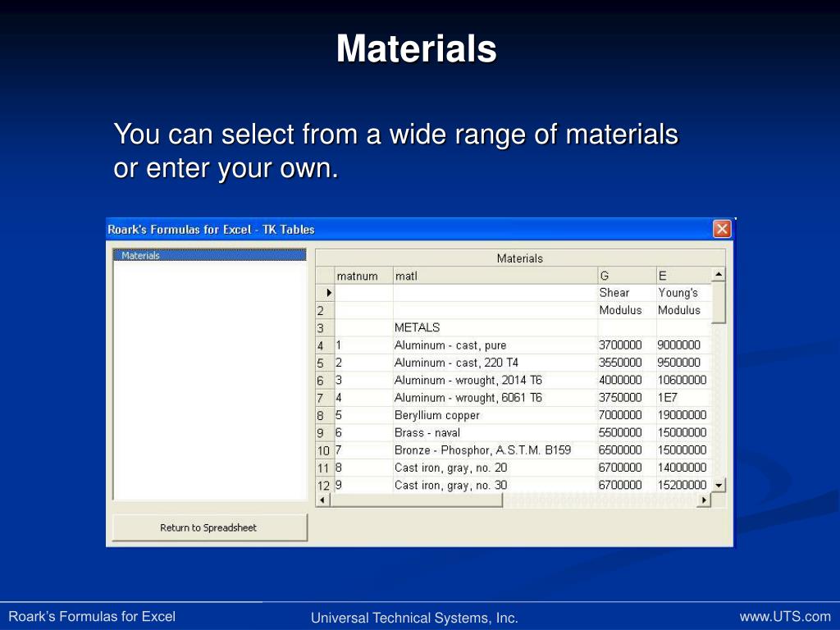Click the horizontal scrollbar thumb
This screenshot has width=840, height=630.
tap(416, 500)
